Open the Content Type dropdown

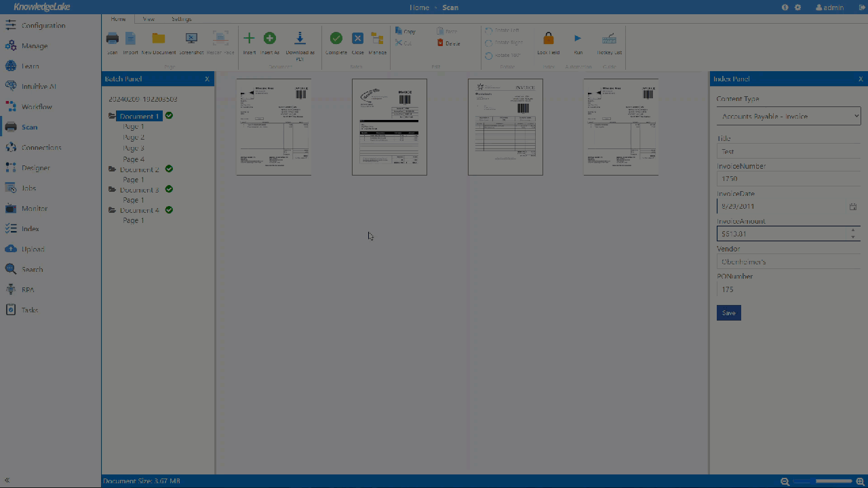pos(788,116)
